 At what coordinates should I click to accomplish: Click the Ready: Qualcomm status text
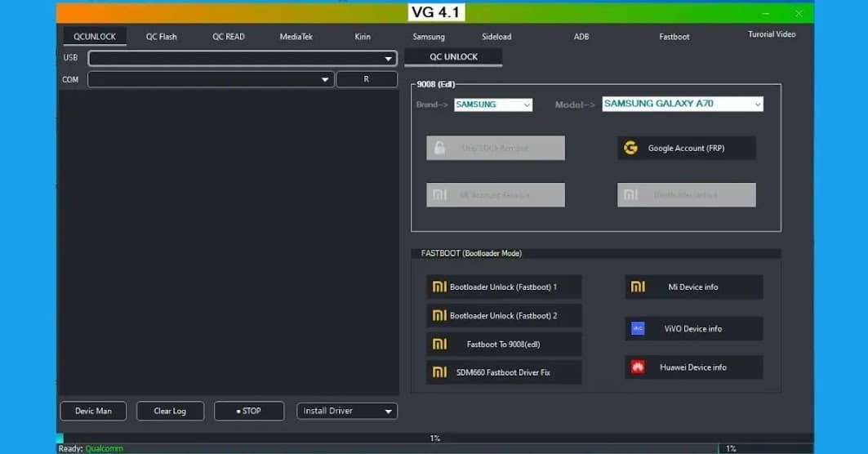pyautogui.click(x=91, y=448)
